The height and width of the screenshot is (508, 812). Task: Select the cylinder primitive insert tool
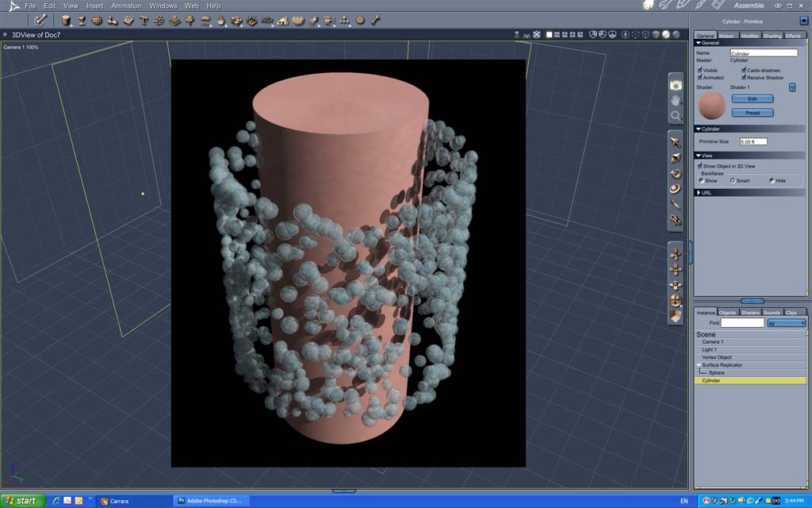[x=66, y=20]
